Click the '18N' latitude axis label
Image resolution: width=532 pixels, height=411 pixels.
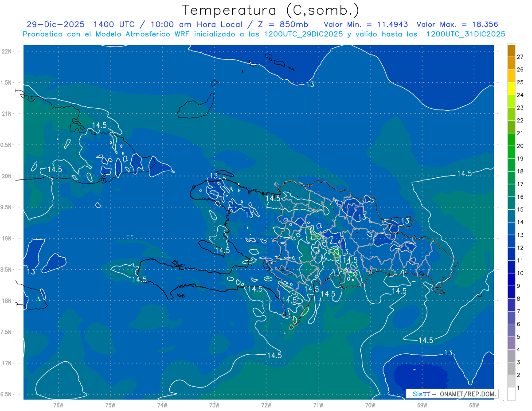tap(8, 301)
